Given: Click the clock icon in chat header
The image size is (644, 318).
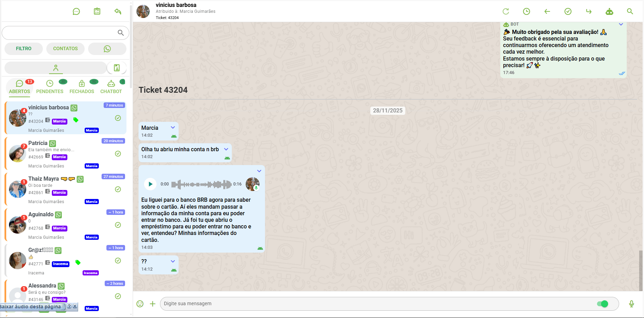Looking at the screenshot, I should 527,11.
